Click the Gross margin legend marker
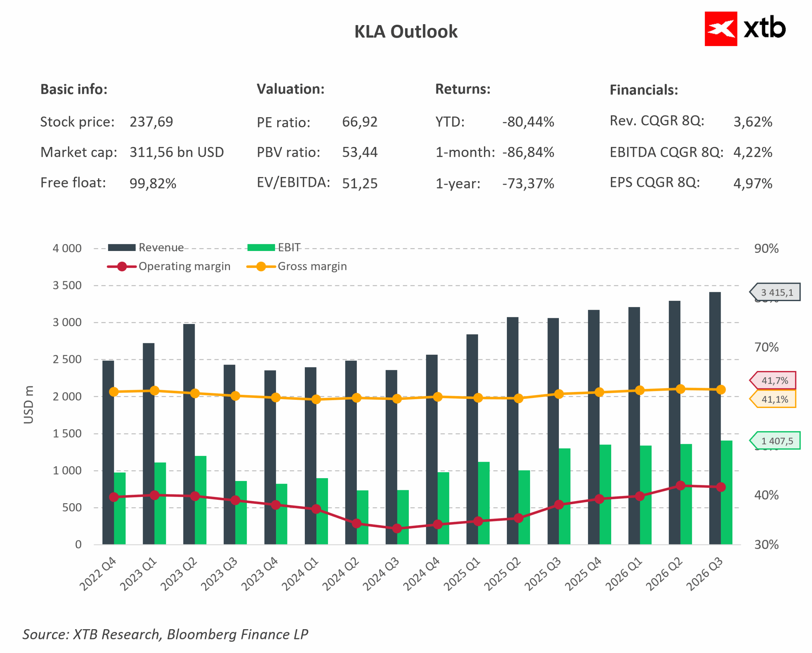 coord(261,267)
